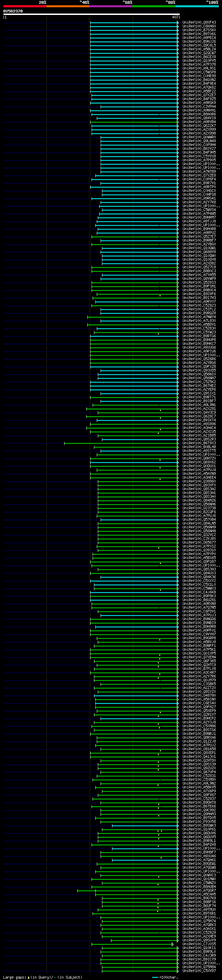The image size is (222, 980).
Task: Click hit label UniRef100_C5XV97
Action: tap(199, 971)
